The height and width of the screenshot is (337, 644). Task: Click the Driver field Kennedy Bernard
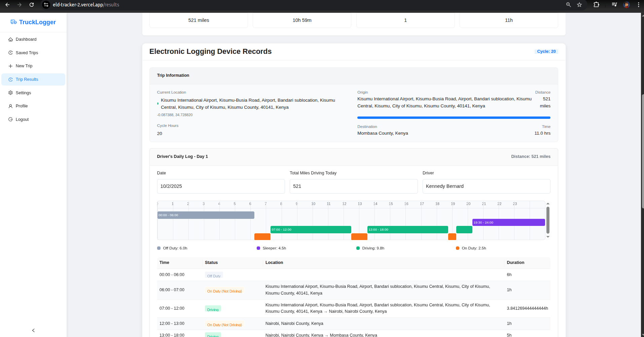[486, 186]
